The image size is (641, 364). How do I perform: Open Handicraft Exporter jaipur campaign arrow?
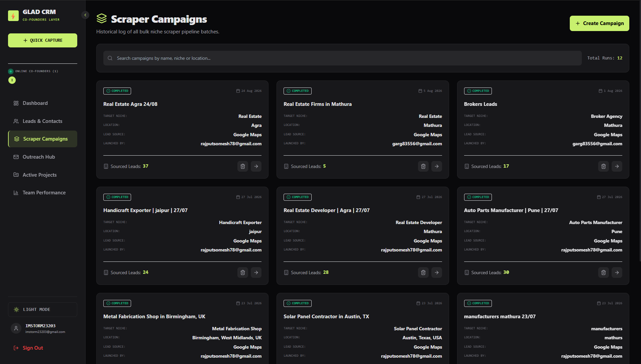tap(256, 272)
